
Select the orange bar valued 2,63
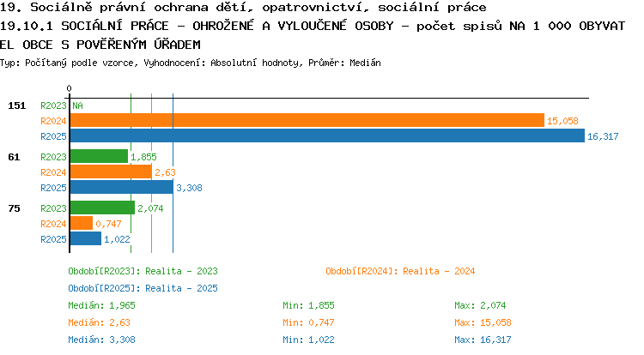coord(111,171)
